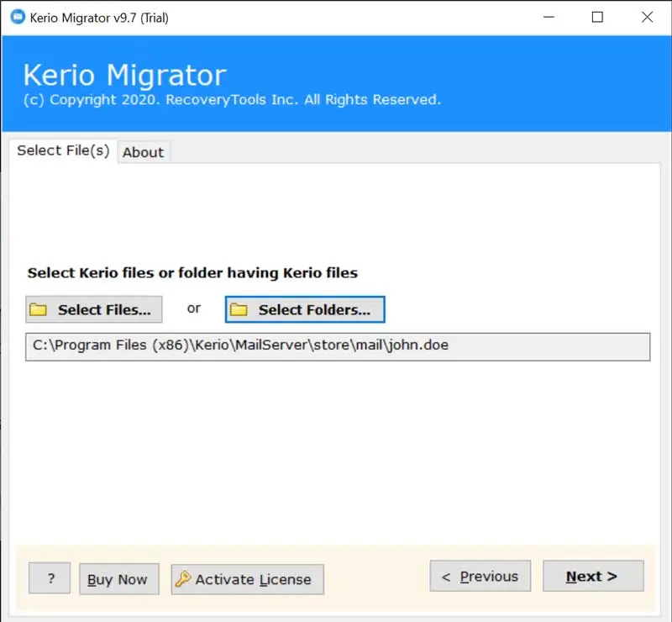Image resolution: width=672 pixels, height=622 pixels.
Task: Proceed with the Next button
Action: (592, 577)
